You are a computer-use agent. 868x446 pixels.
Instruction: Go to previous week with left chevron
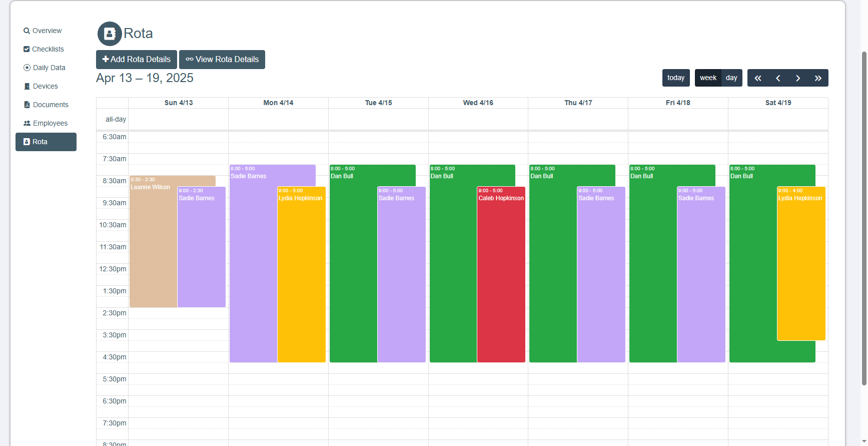tap(778, 78)
